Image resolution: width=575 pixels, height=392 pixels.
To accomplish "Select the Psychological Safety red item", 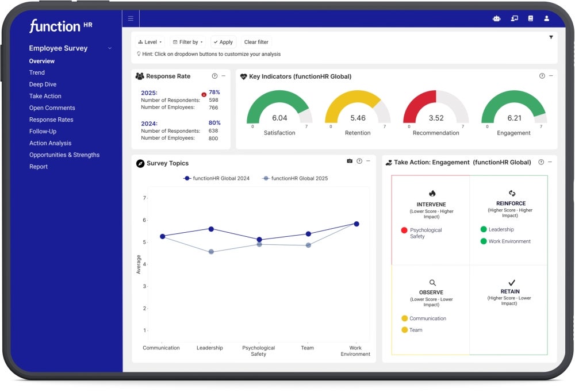I will click(421, 233).
